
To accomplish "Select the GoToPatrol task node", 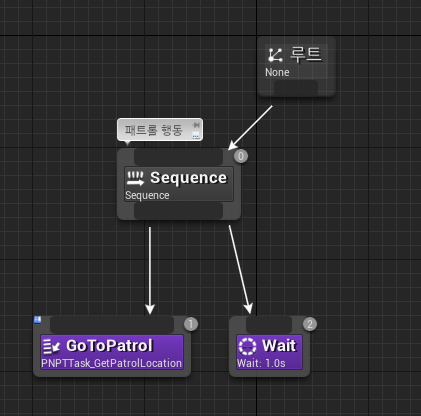I will 112,346.
